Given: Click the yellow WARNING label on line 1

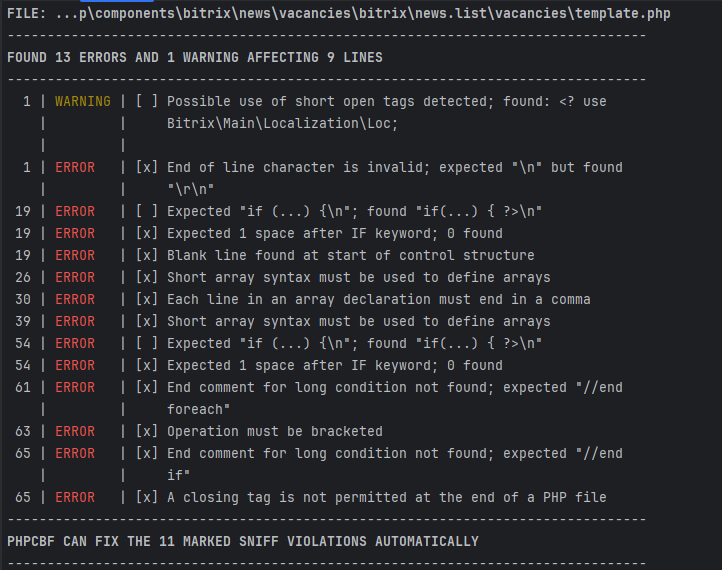Looking at the screenshot, I should (x=83, y=101).
